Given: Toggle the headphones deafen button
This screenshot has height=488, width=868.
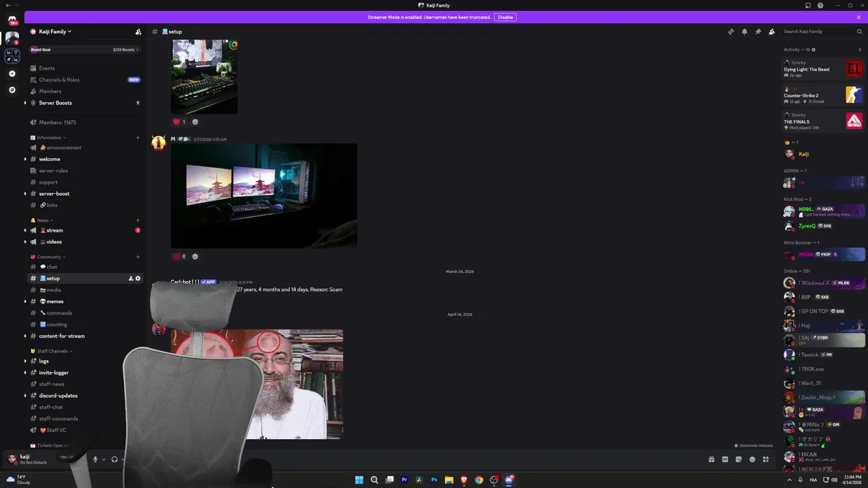Looking at the screenshot, I should tap(114, 460).
